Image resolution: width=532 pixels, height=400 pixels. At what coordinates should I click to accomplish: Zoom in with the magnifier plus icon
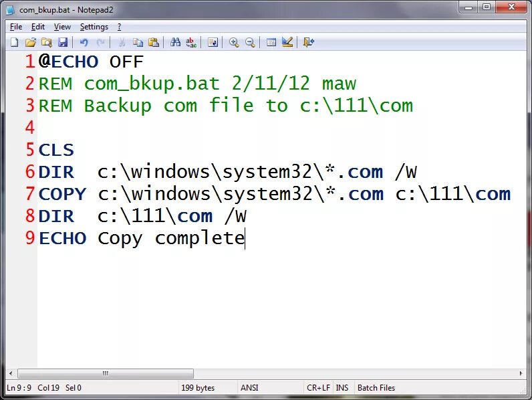[x=234, y=42]
